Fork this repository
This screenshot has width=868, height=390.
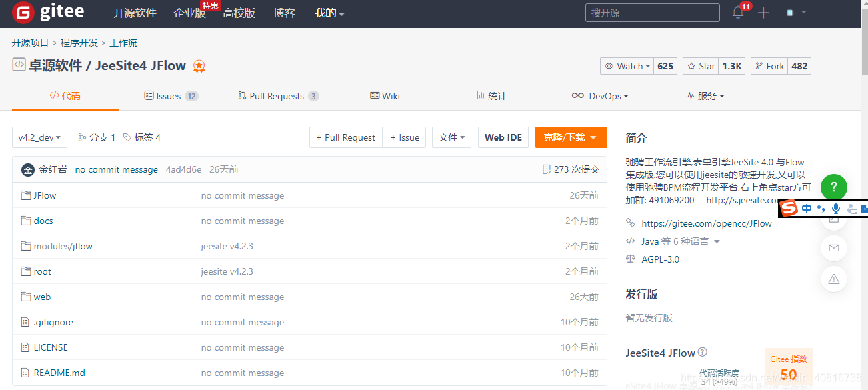770,66
